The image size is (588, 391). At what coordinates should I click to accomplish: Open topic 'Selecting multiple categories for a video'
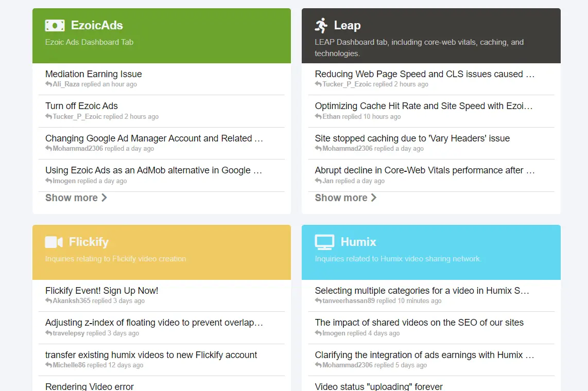point(422,291)
